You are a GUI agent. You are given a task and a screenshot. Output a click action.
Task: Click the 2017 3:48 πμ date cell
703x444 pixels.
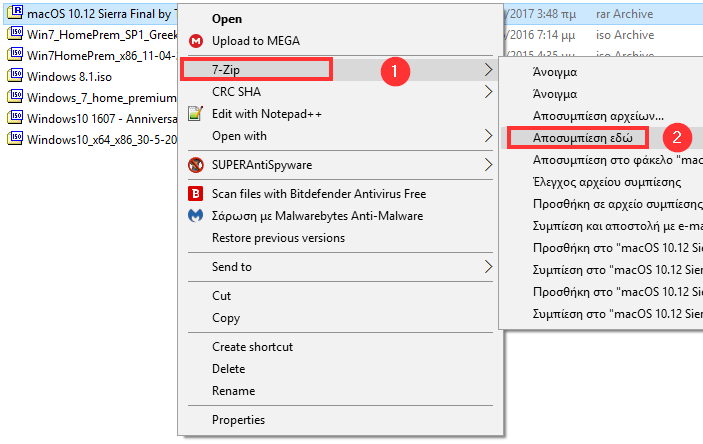pos(540,14)
